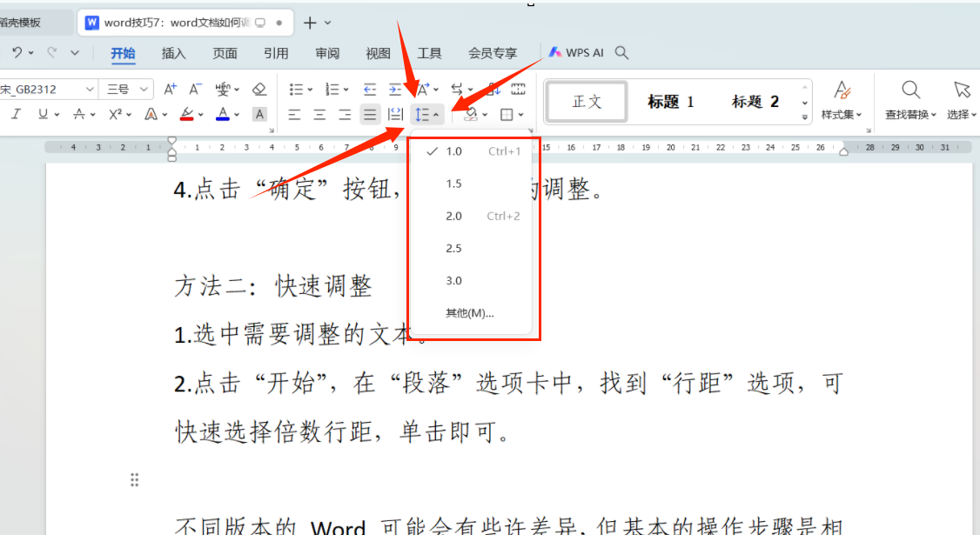
Task: Click the 选择 button
Action: [x=961, y=100]
